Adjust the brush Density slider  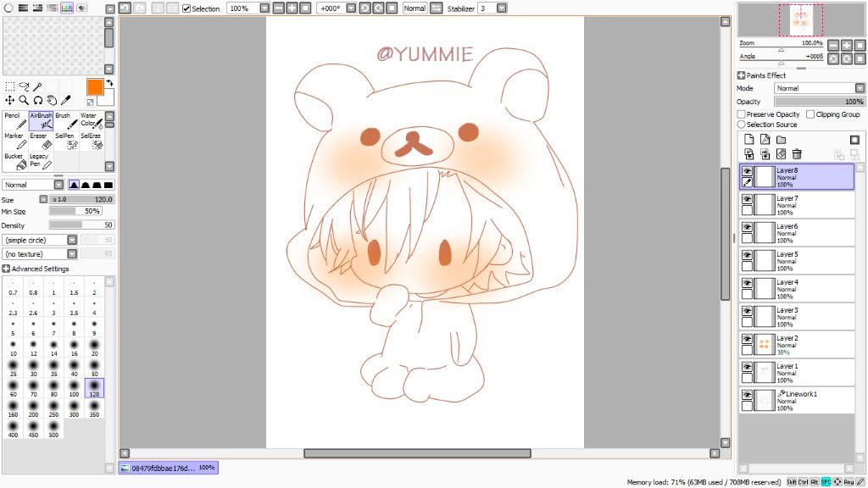click(81, 225)
